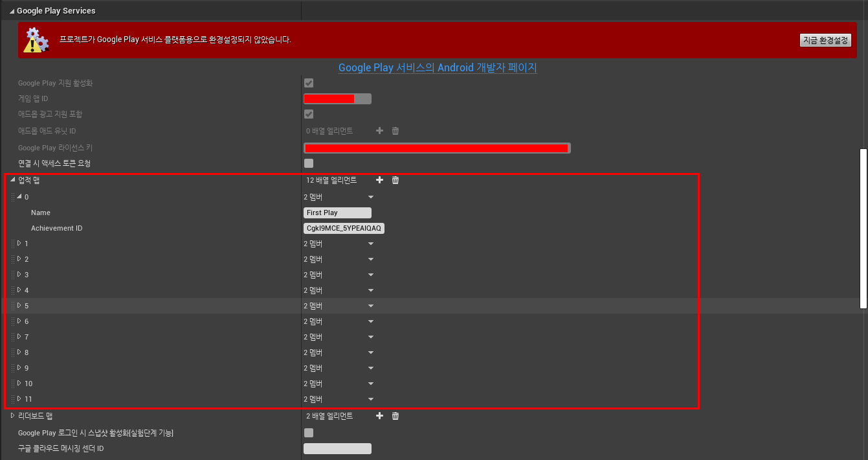Collapse the 업적 맵 array
868x460 pixels.
pyautogui.click(x=12, y=180)
